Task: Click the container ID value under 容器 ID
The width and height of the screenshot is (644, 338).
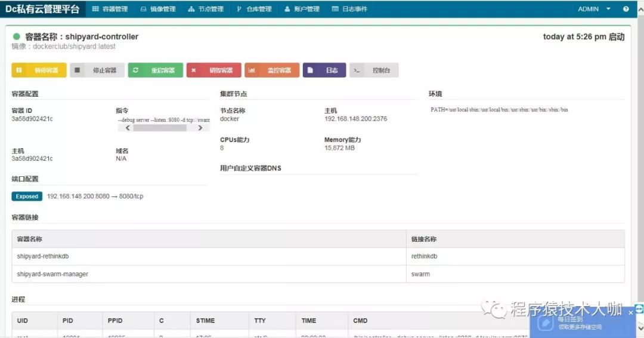Action: 32,119
